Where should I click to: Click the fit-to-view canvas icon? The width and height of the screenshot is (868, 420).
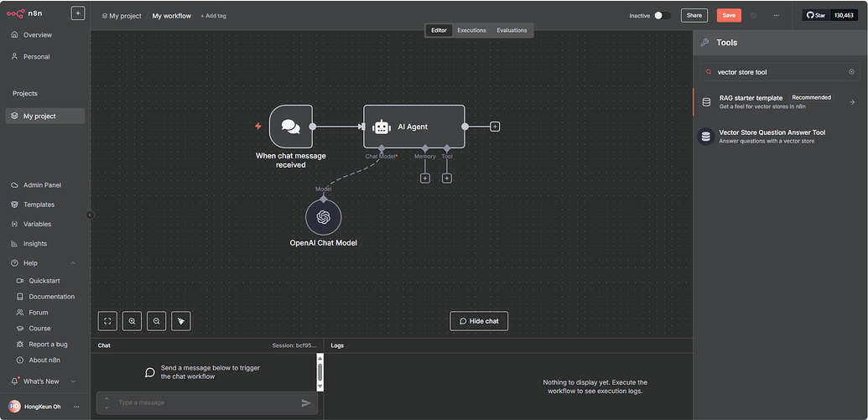[107, 320]
